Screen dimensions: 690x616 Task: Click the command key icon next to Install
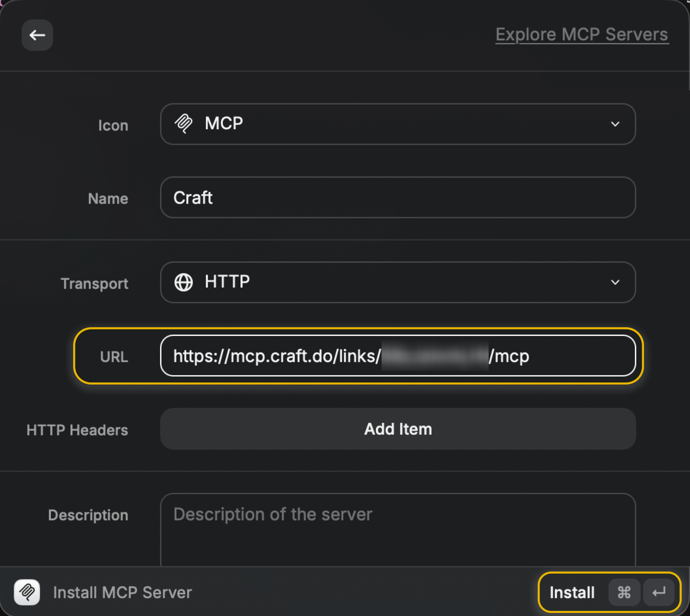click(x=624, y=592)
